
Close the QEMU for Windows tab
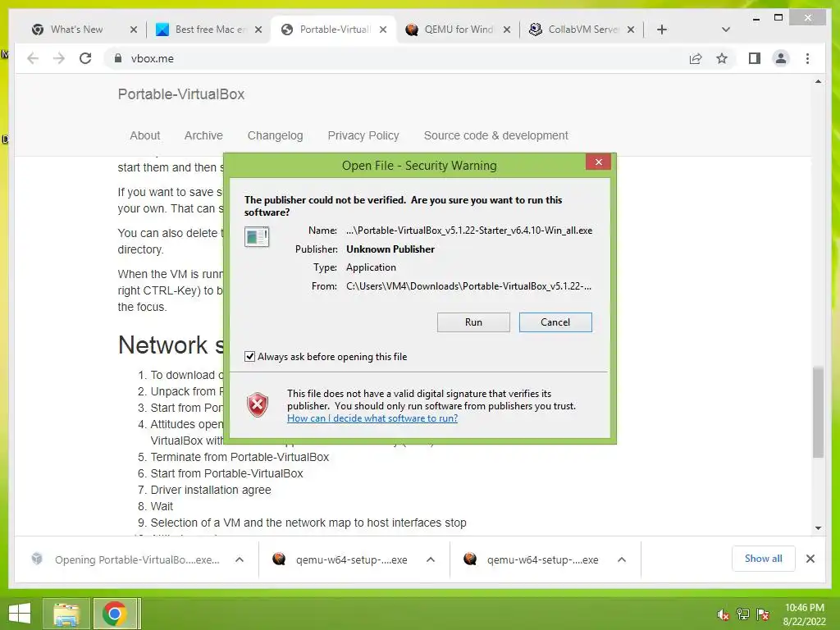(x=507, y=30)
